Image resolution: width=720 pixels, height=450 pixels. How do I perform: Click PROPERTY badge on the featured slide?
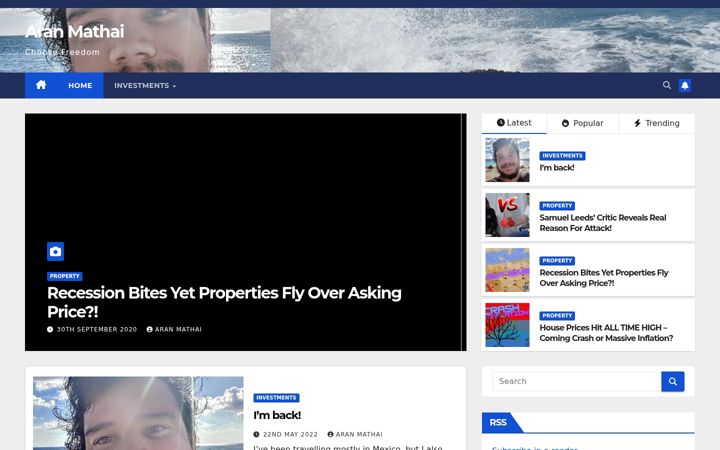[x=65, y=276]
